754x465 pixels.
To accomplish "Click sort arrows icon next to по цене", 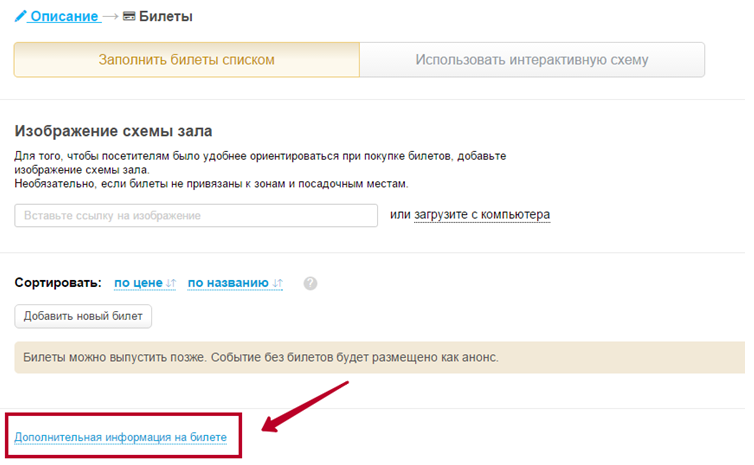I will 171,283.
